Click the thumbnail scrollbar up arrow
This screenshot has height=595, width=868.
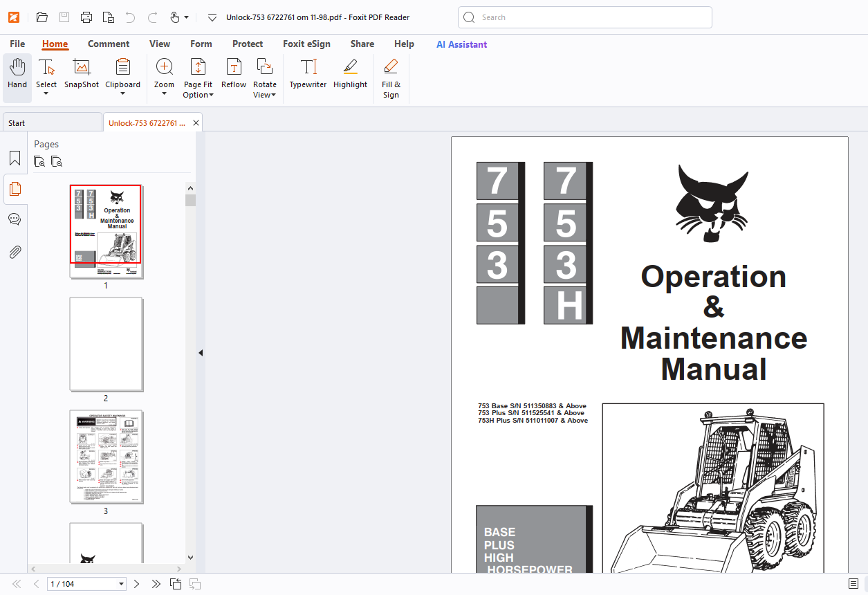click(x=190, y=187)
